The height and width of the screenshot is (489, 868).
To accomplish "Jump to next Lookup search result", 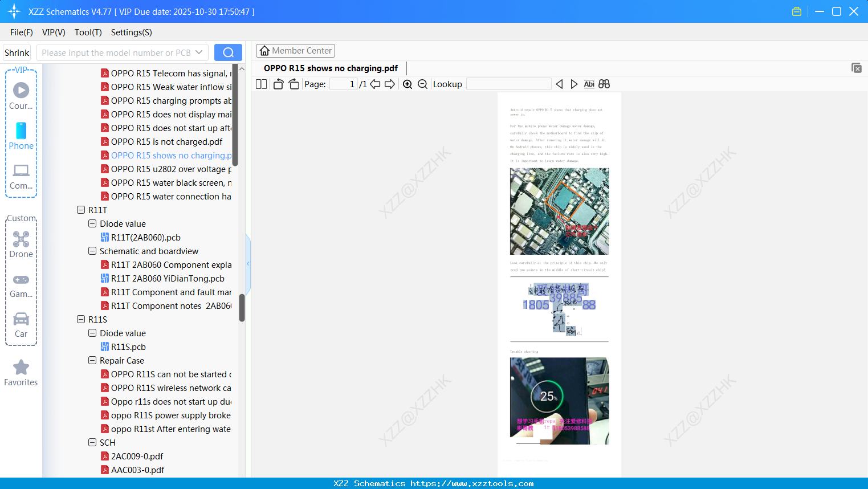I will pyautogui.click(x=574, y=84).
